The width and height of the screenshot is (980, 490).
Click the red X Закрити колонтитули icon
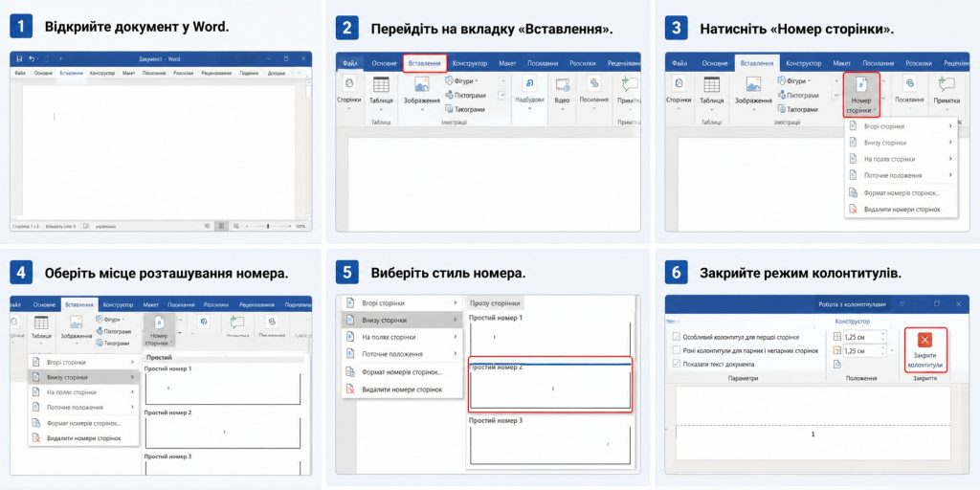(925, 340)
